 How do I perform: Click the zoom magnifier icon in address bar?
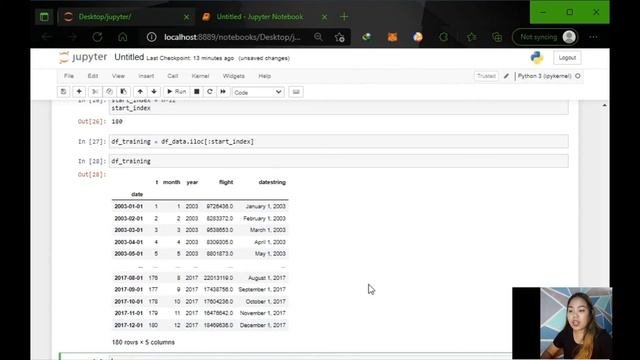click(x=318, y=37)
